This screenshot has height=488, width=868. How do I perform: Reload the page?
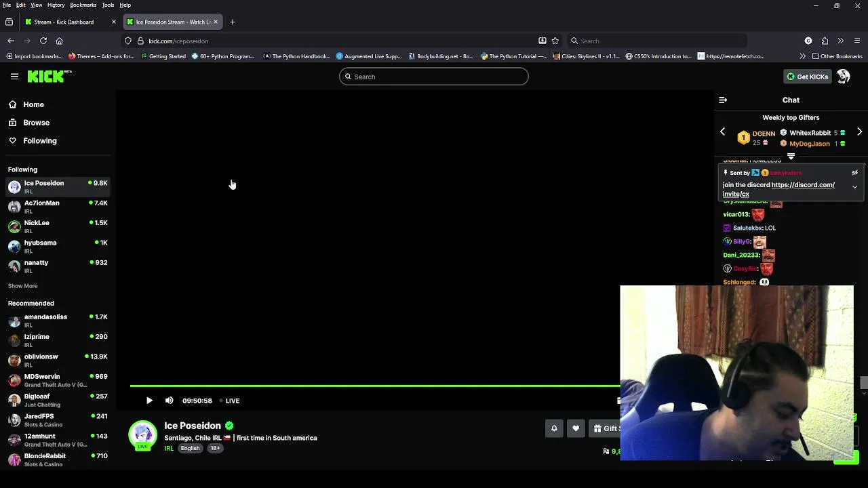[x=43, y=41]
